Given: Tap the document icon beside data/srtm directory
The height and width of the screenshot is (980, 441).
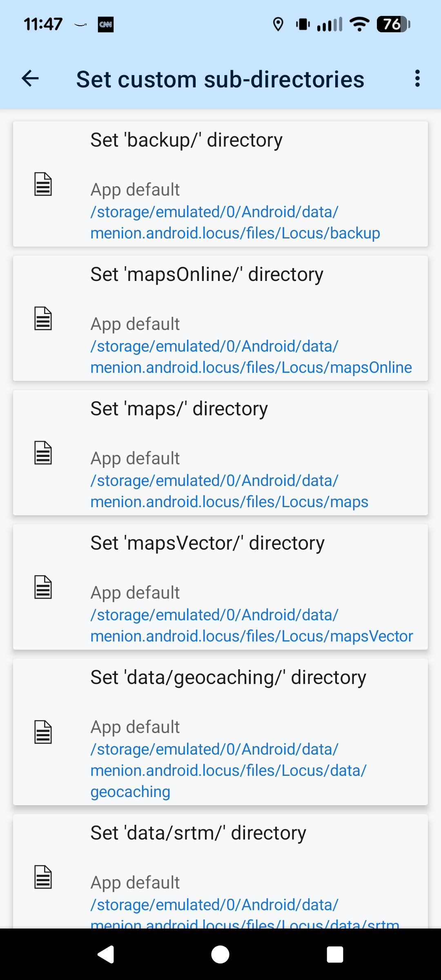Looking at the screenshot, I should click(43, 877).
